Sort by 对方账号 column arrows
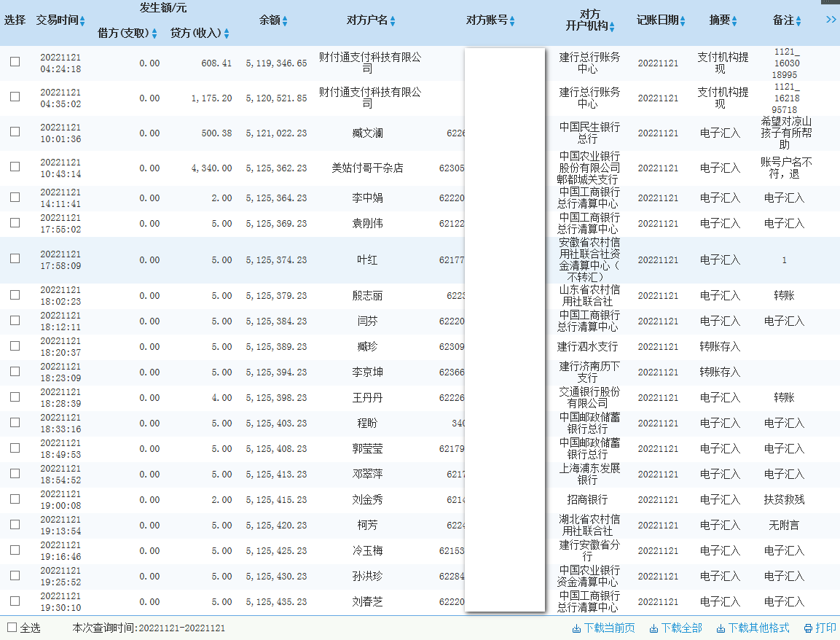This screenshot has height=640, width=840. click(x=512, y=21)
